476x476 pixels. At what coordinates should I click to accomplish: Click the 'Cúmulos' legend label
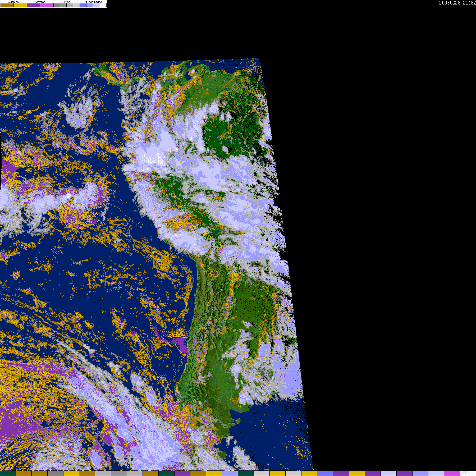(x=13, y=2)
